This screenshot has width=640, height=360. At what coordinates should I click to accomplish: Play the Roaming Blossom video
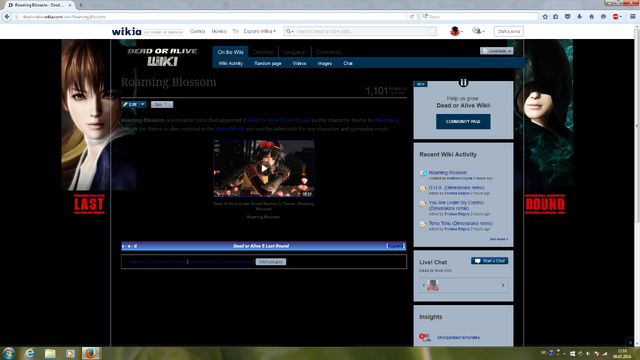264,168
